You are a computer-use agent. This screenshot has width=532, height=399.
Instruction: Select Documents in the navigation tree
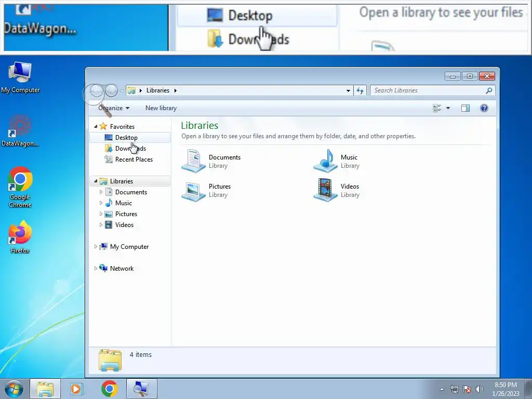click(130, 192)
